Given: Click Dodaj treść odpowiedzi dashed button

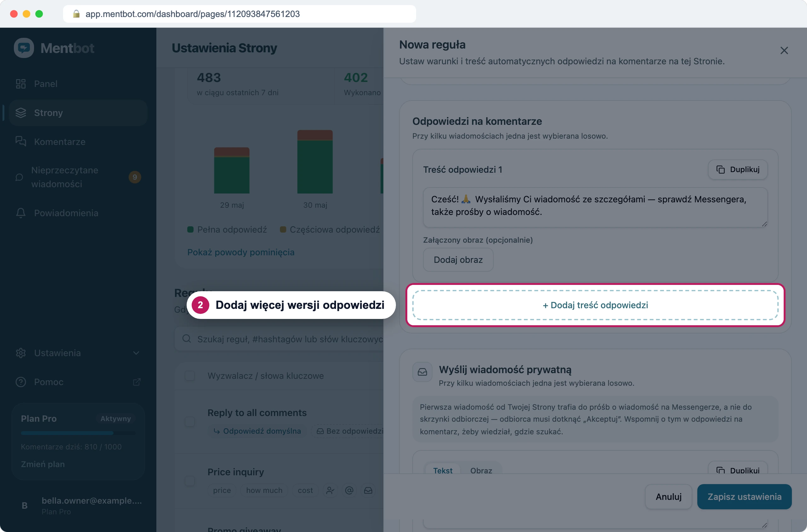Looking at the screenshot, I should pos(595,305).
